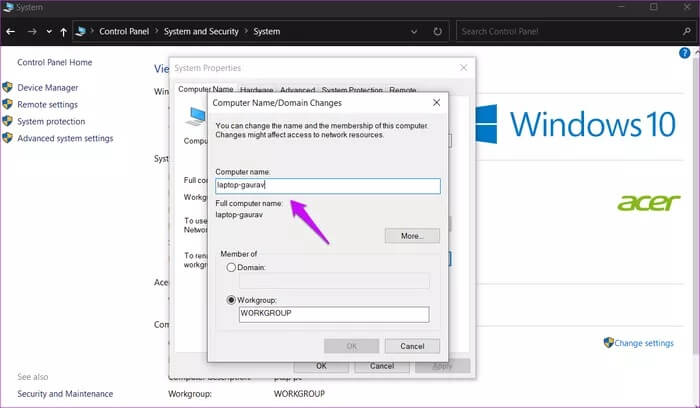This screenshot has height=408, width=700.
Task: Switch to the Remote tab
Action: click(x=403, y=90)
